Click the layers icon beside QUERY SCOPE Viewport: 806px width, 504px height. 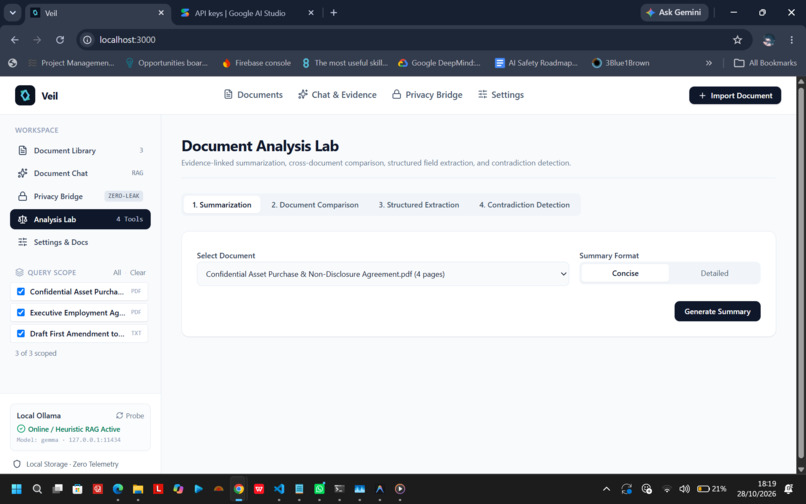[20, 273]
